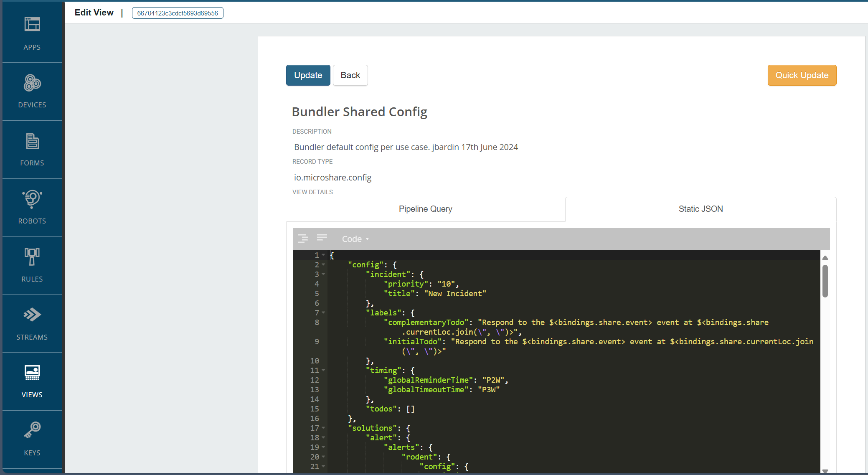Viewport: 868px width, 475px height.
Task: Open the Views section icon
Action: click(32, 373)
